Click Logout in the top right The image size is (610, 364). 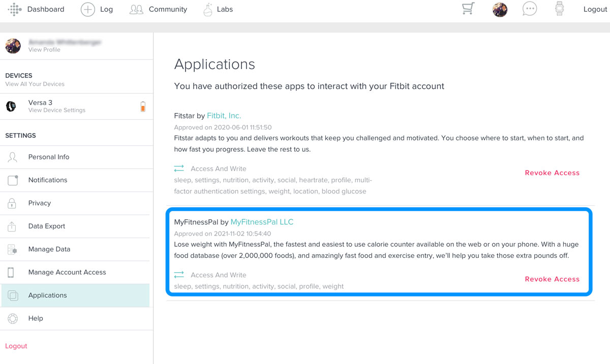(595, 9)
